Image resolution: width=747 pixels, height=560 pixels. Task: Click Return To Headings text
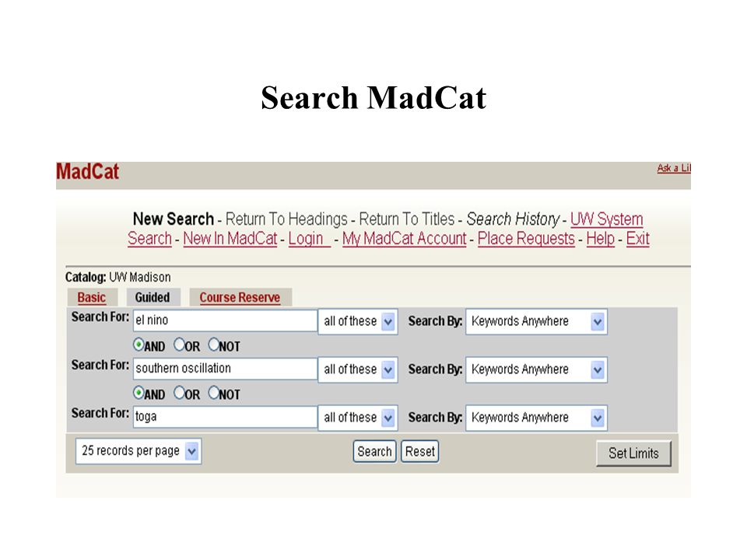[286, 219]
